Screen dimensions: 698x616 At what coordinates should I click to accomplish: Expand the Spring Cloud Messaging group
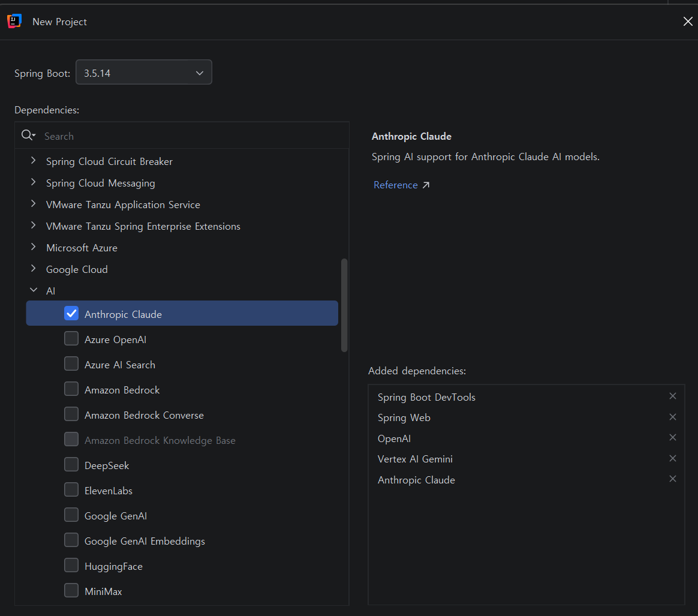click(x=34, y=182)
